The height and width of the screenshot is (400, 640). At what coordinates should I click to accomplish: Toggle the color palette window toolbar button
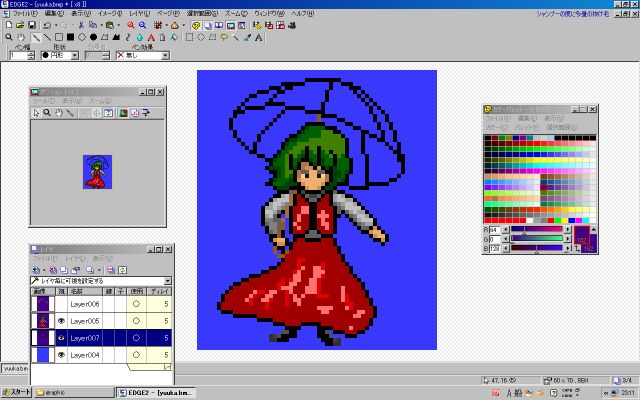coord(196,25)
